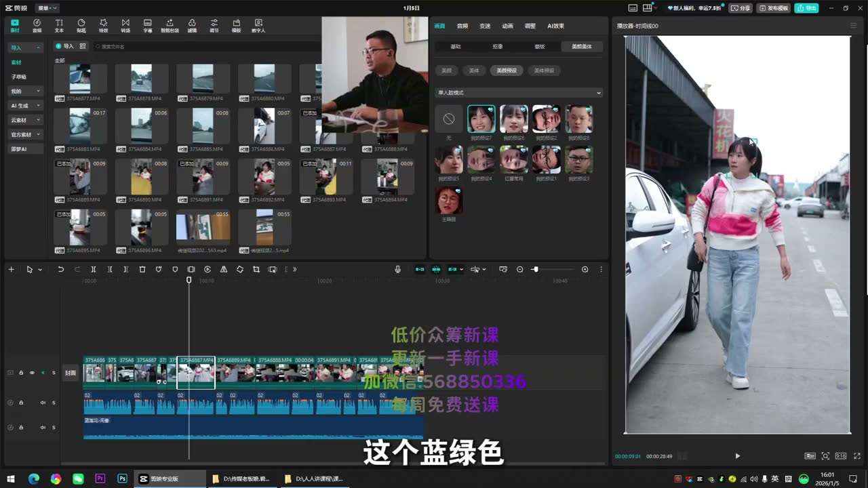Click the crop icon in timeline toolbar

(x=256, y=269)
